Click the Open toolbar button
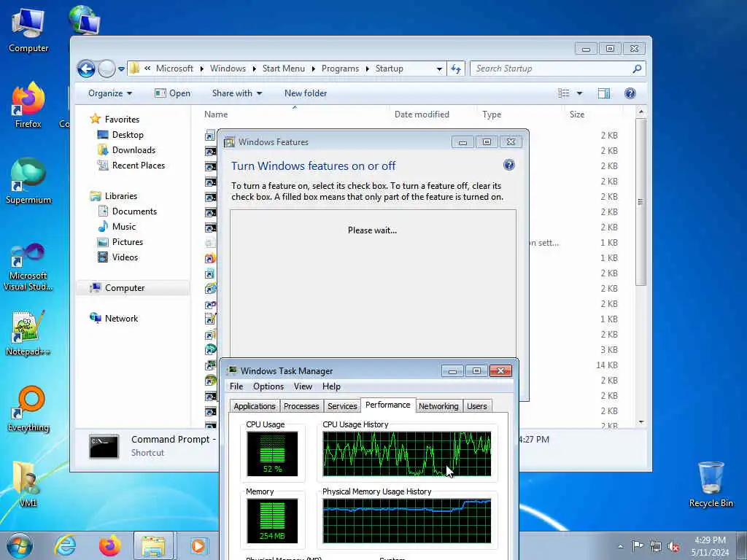 [172, 93]
